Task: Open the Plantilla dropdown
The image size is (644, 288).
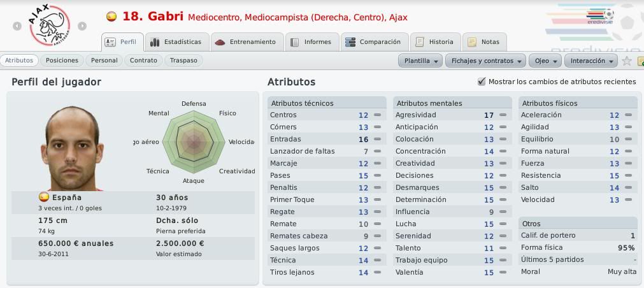Action: point(420,61)
